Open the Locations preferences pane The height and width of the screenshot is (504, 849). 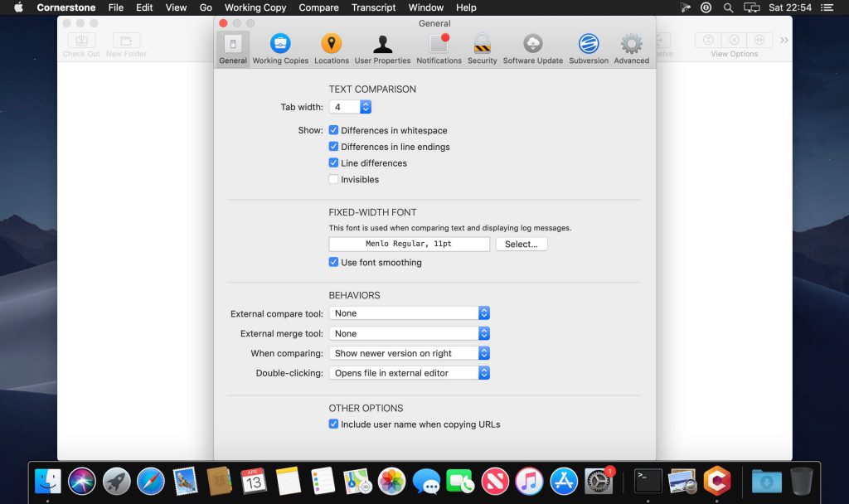331,49
